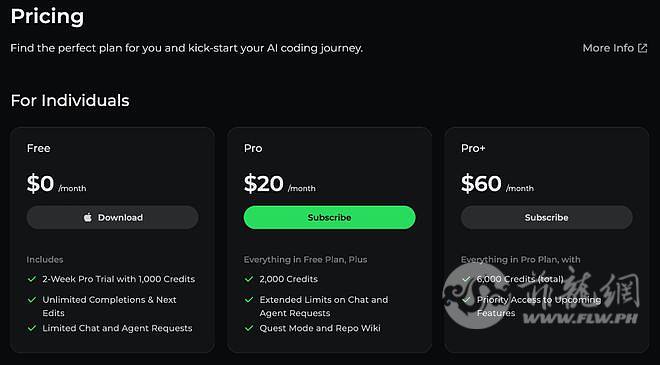Open the external link icon beside More Info
The image size is (660, 365).
[643, 48]
